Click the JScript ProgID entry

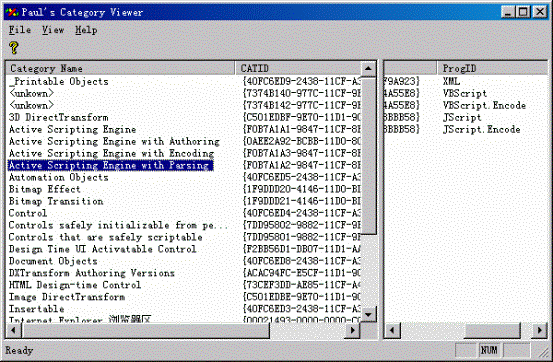[x=462, y=117]
